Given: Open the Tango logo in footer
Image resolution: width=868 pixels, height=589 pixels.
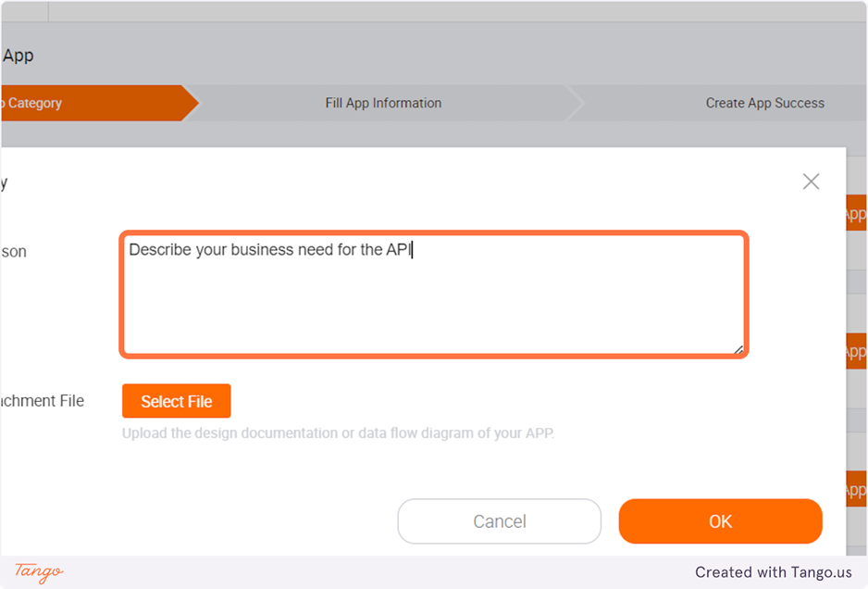Looking at the screenshot, I should pyautogui.click(x=39, y=571).
